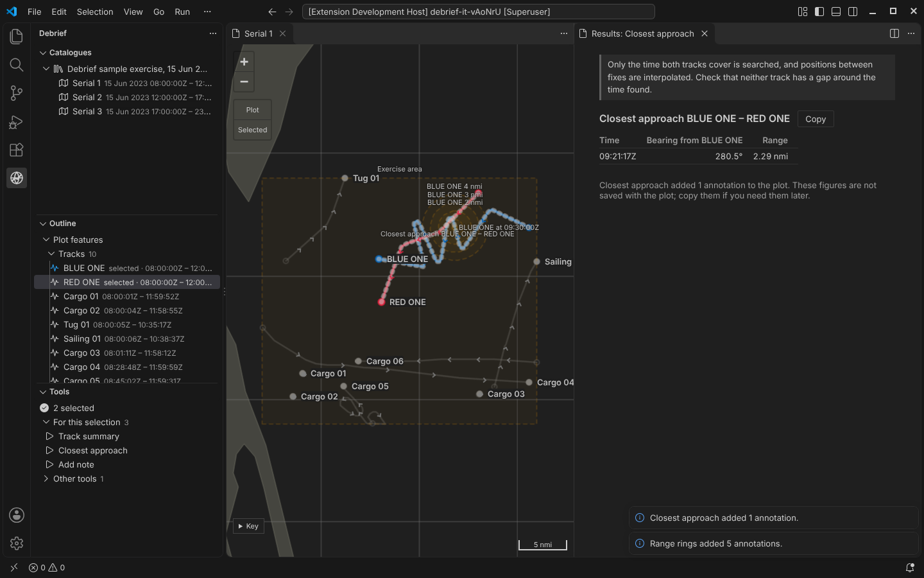
Task: Split the results editor right
Action: (x=894, y=33)
